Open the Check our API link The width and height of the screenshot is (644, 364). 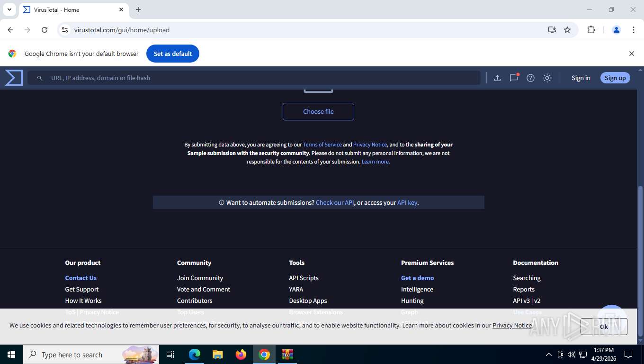coord(335,202)
